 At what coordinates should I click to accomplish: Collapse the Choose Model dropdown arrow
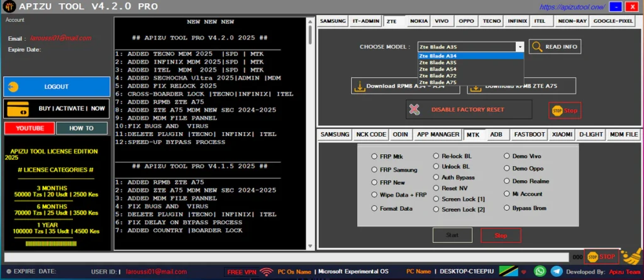point(520,47)
